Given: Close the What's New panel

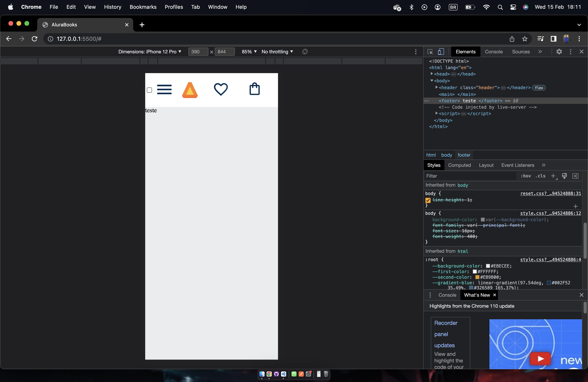Looking at the screenshot, I should [494, 295].
